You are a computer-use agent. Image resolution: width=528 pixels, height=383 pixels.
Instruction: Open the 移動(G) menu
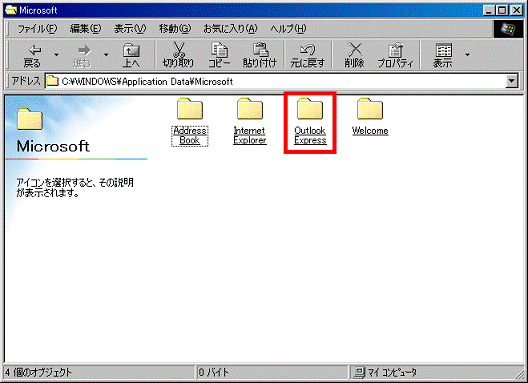pos(175,29)
